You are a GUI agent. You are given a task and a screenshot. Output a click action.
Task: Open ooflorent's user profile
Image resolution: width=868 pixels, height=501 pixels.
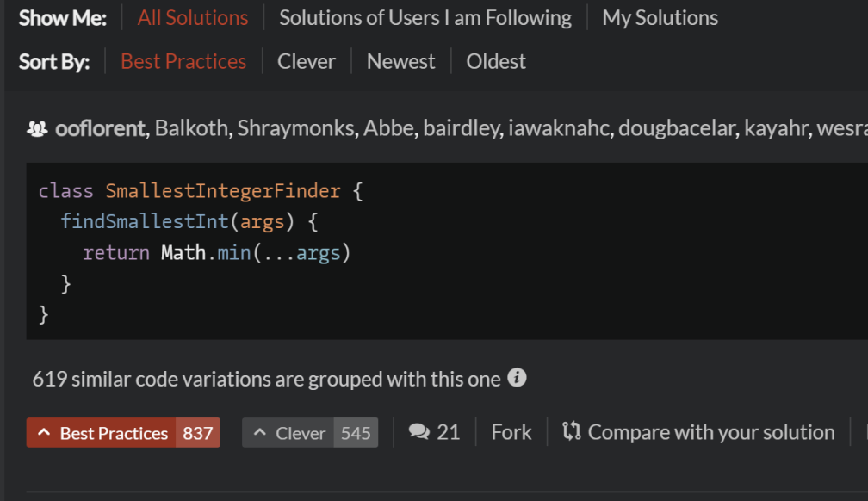[x=101, y=129]
